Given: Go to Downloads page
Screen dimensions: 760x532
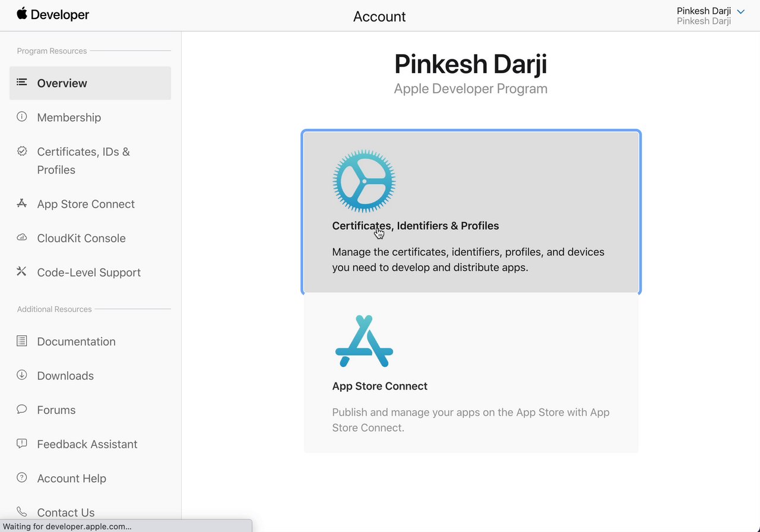Looking at the screenshot, I should (x=65, y=376).
